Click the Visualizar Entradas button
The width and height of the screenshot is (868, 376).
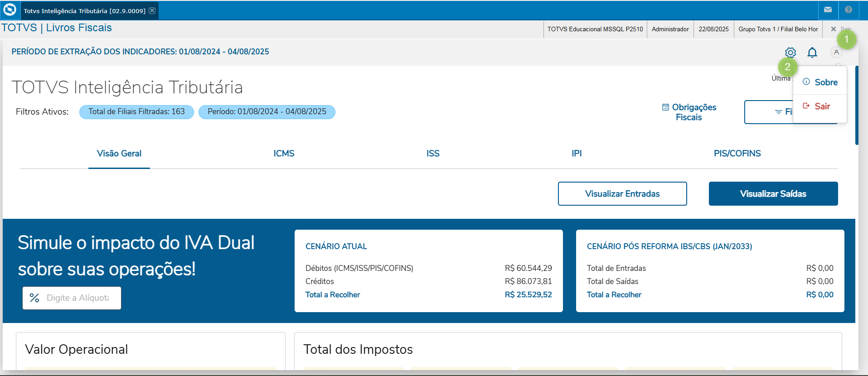(622, 193)
